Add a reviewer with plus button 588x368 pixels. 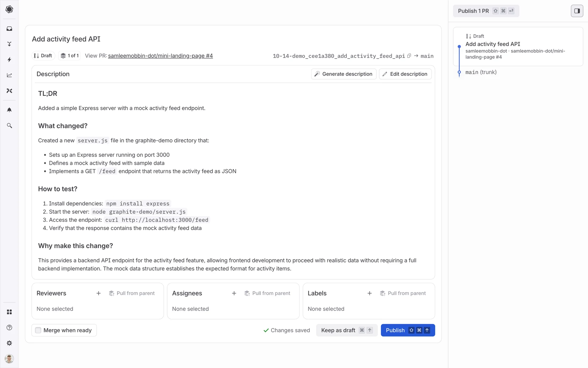98,293
